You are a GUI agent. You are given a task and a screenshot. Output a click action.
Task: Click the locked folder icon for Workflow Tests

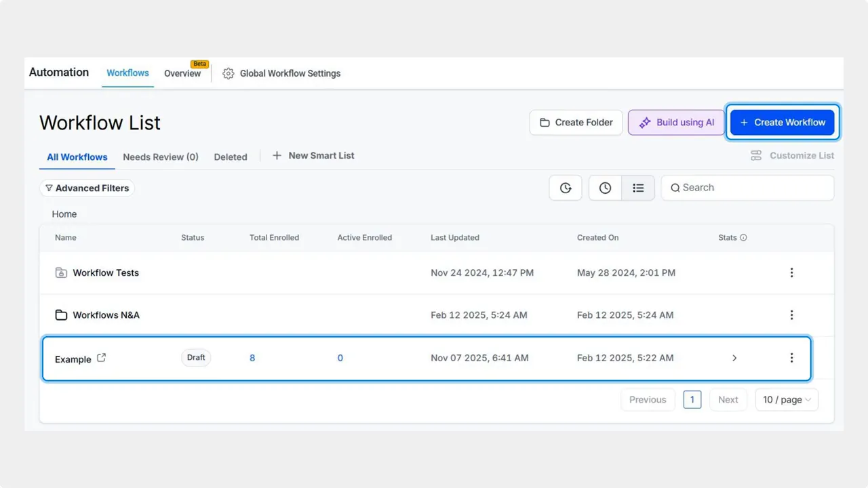coord(60,272)
